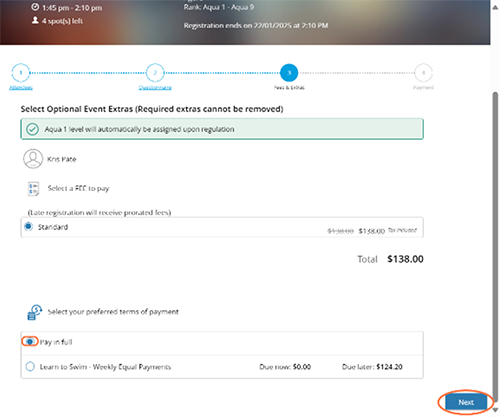This screenshot has height=417, width=500.
Task: Click the green checkmark icon in banner
Action: [x=32, y=129]
